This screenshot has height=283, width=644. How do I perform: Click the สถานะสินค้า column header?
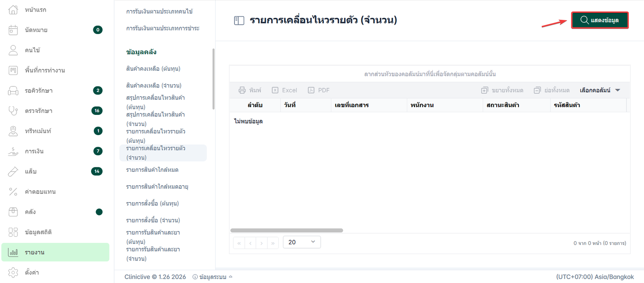517,105
